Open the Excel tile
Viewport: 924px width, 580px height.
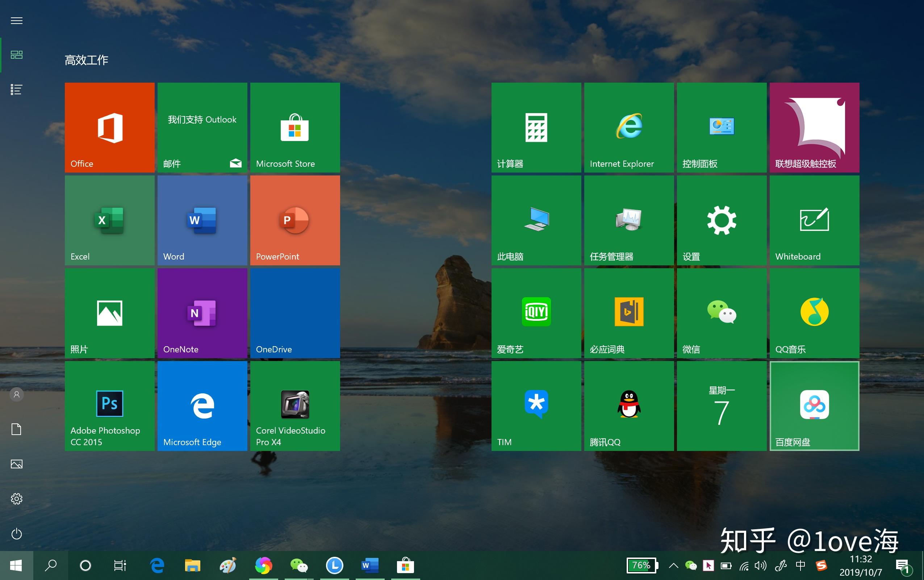[x=110, y=220]
